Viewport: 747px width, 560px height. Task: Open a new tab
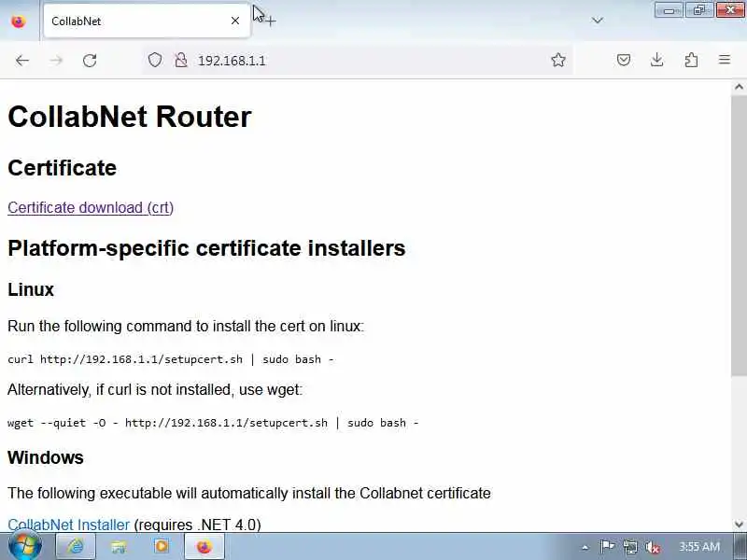click(270, 21)
